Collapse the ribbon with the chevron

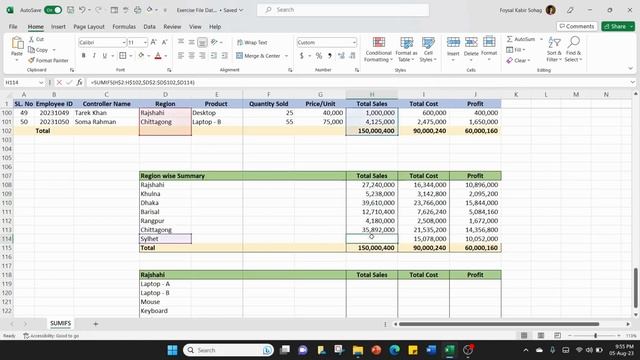pyautogui.click(x=631, y=69)
